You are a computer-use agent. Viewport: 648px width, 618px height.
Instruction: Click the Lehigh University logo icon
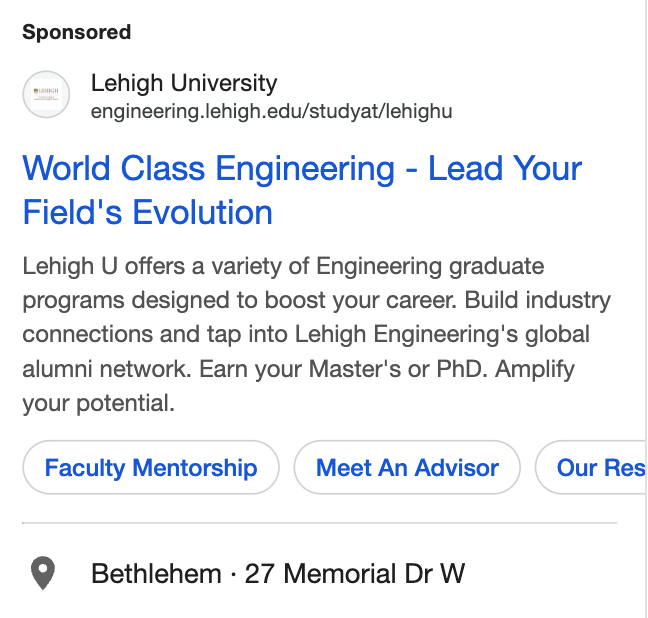(46, 95)
